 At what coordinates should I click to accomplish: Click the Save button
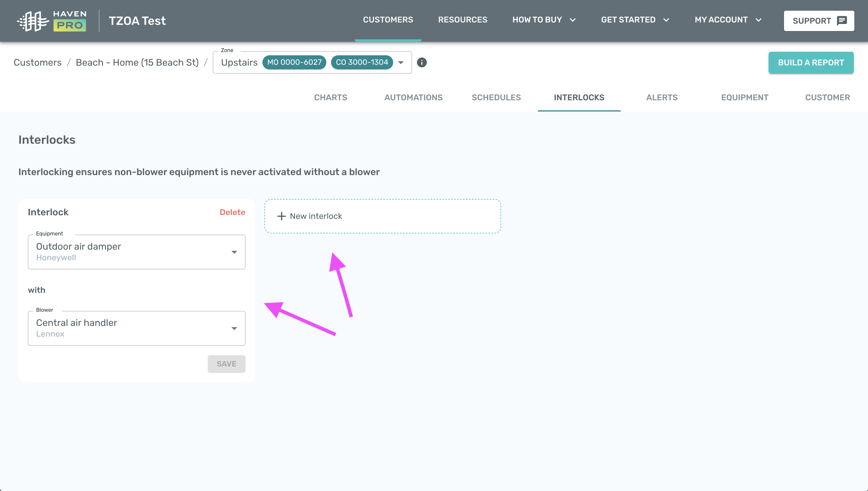pyautogui.click(x=226, y=364)
